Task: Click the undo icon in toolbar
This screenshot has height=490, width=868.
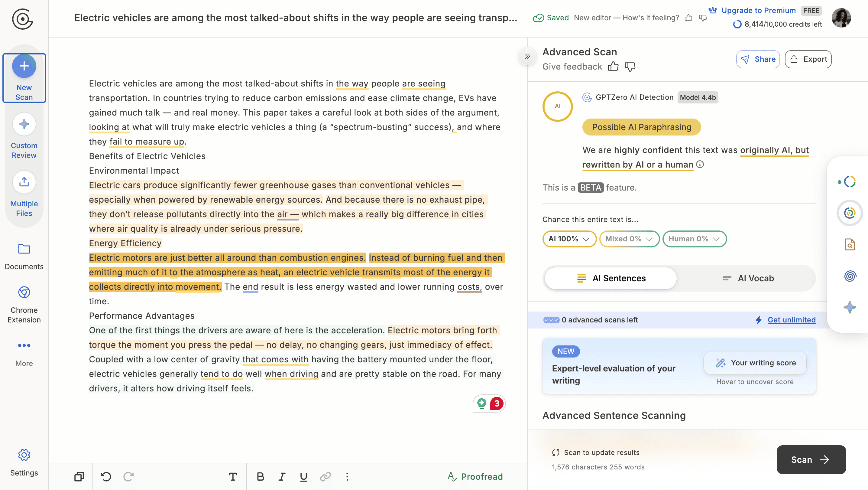Action: (x=106, y=476)
